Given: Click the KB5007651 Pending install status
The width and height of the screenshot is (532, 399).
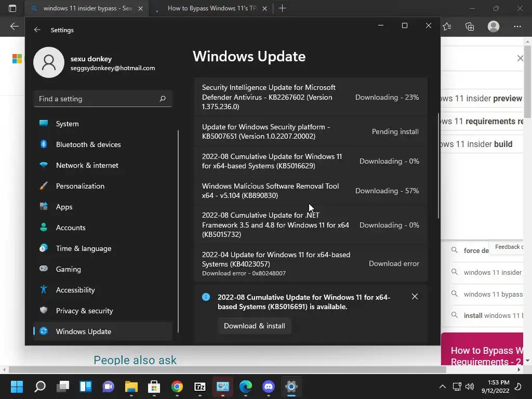Looking at the screenshot, I should pyautogui.click(x=395, y=131).
